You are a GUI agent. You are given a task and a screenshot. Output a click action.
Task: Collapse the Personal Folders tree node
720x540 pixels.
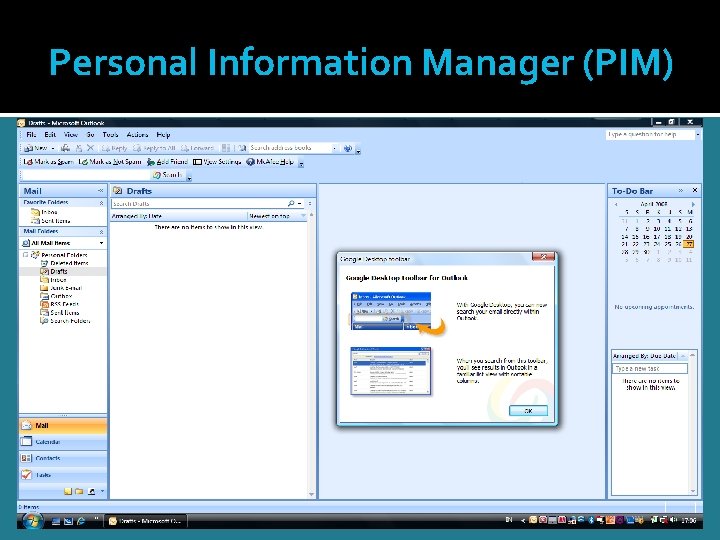coord(26,254)
